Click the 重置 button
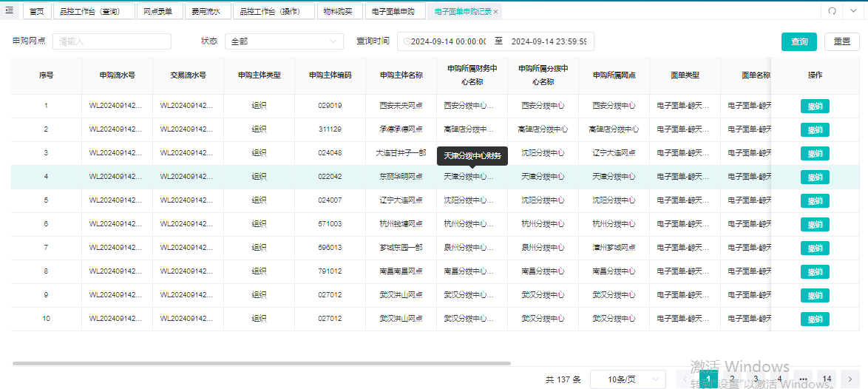 pyautogui.click(x=842, y=41)
